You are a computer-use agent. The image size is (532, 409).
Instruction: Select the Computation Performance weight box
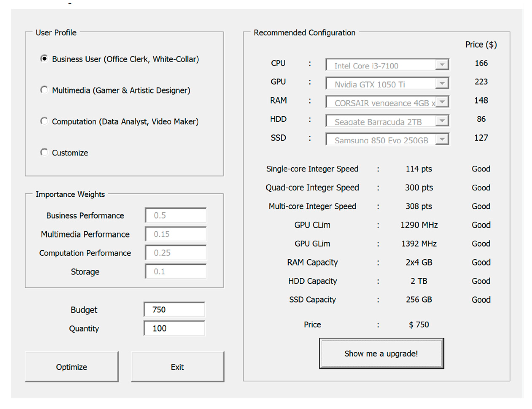tap(176, 253)
